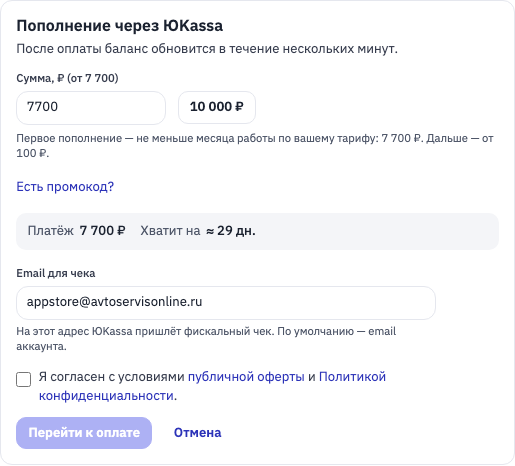The width and height of the screenshot is (515, 466).
Task: Open the "Есть промокод?" link
Action: click(65, 187)
